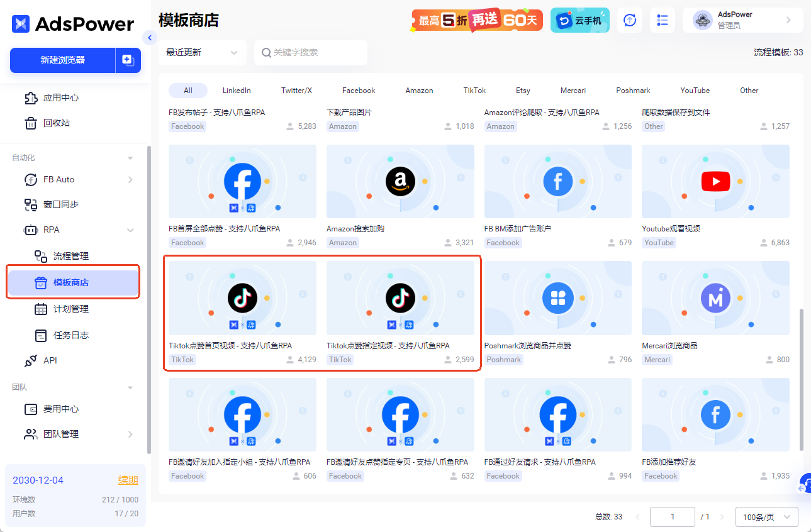Open the App Center (应用中心) icon
Image resolution: width=811 pixels, height=532 pixels.
[31, 97]
